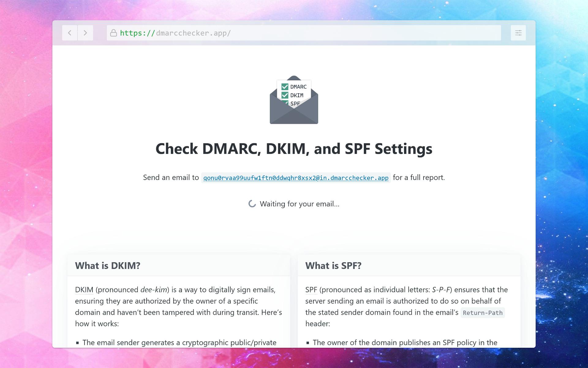Click the spinning loading indicator
The width and height of the screenshot is (588, 368).
coord(252,203)
